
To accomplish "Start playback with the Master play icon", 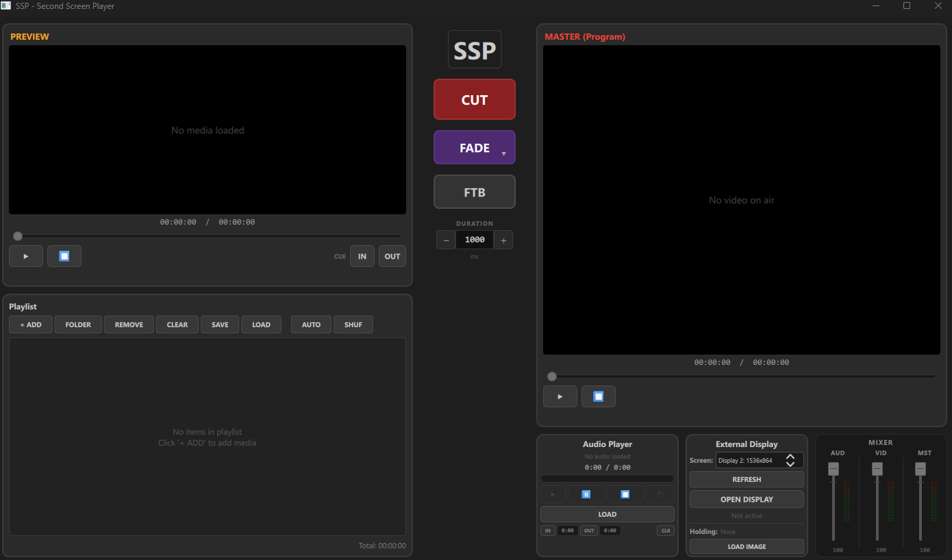I will tap(560, 396).
